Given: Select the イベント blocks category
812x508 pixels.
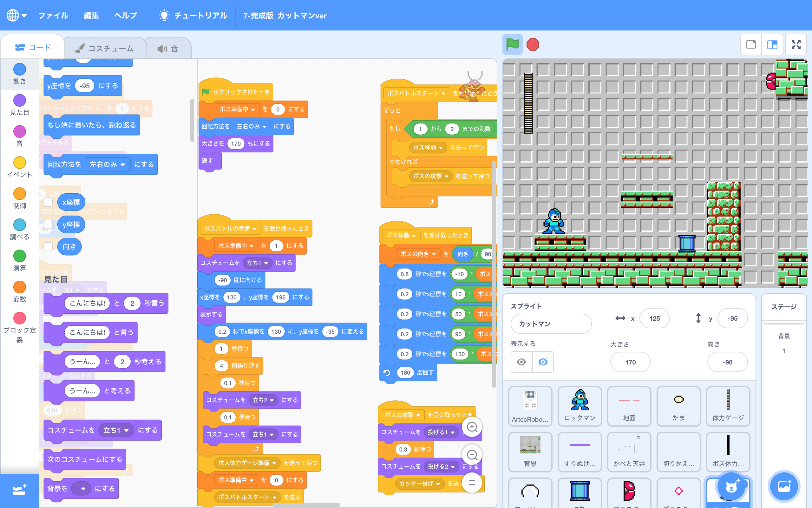Looking at the screenshot, I should pos(19,168).
